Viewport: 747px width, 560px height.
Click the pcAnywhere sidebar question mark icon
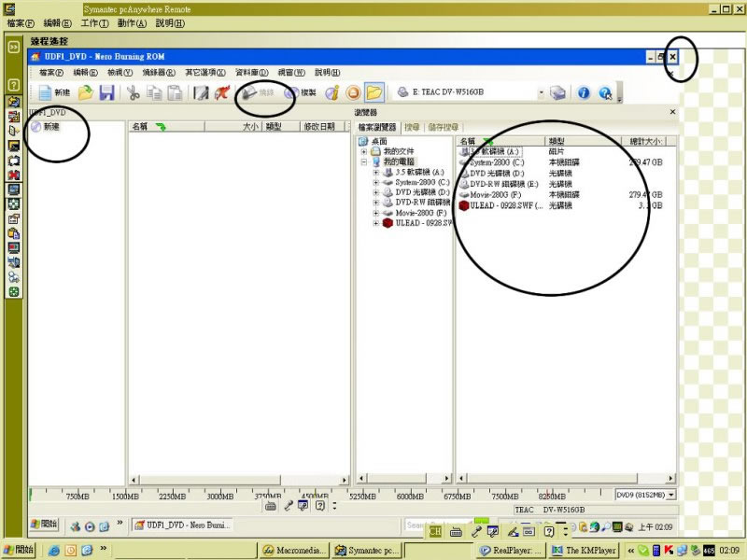pyautogui.click(x=13, y=85)
